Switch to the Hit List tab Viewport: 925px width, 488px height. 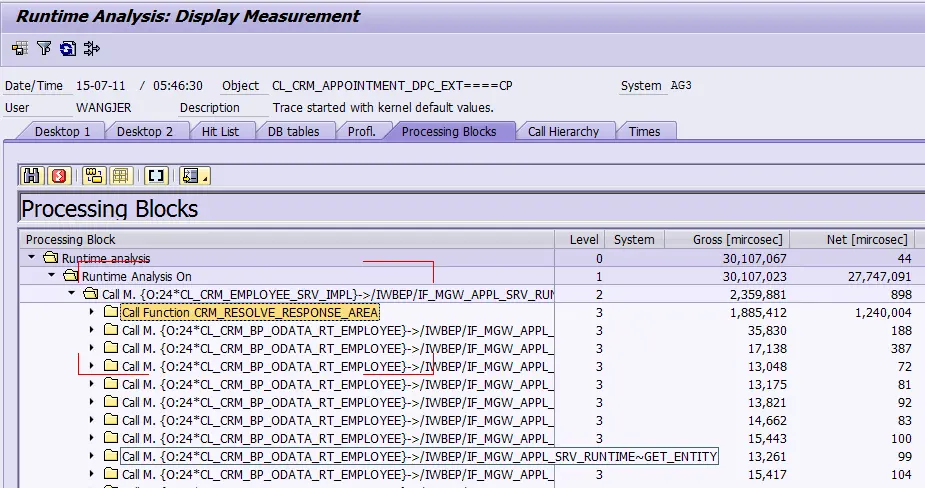(x=221, y=132)
